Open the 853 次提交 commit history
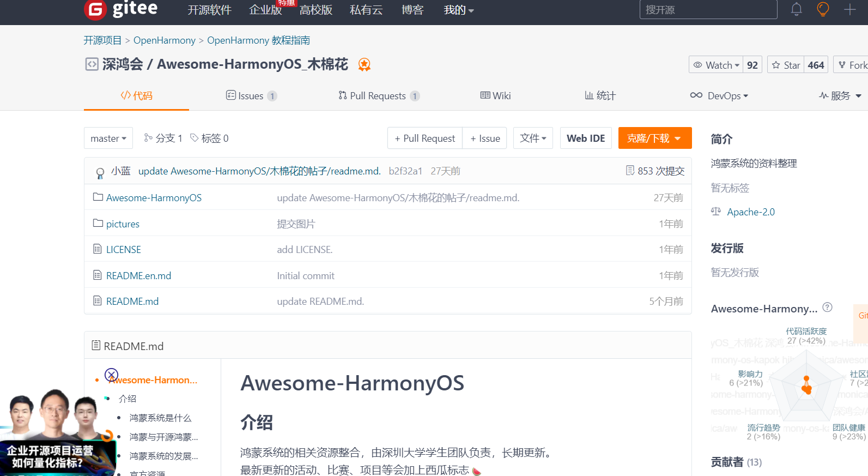868x476 pixels. [655, 171]
